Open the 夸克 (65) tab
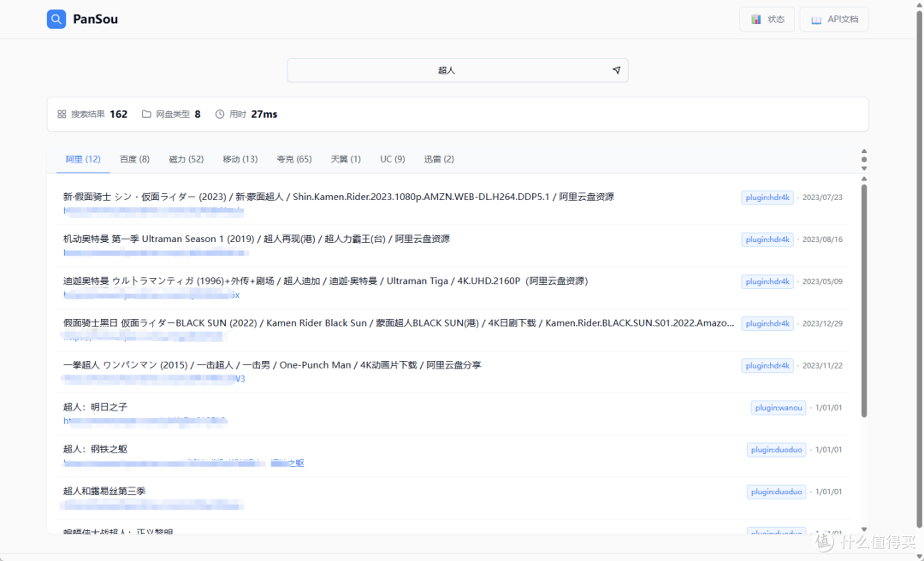 coord(294,159)
